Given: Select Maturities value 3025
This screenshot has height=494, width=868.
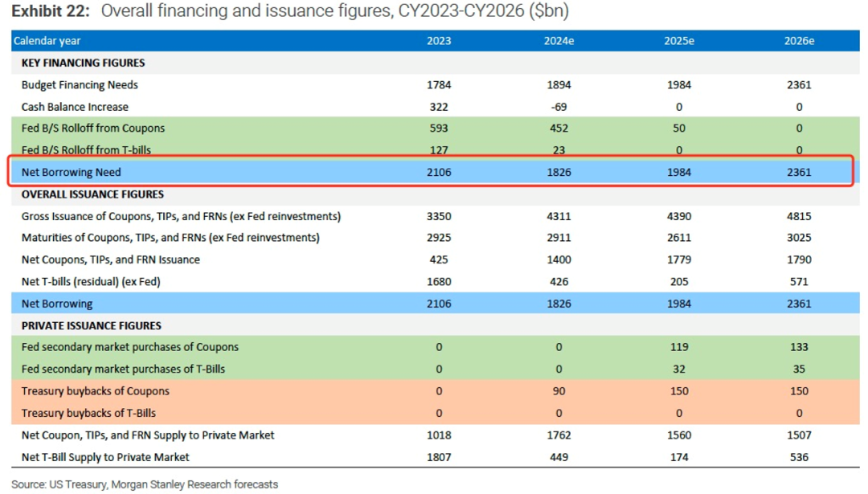Looking at the screenshot, I should [x=799, y=238].
